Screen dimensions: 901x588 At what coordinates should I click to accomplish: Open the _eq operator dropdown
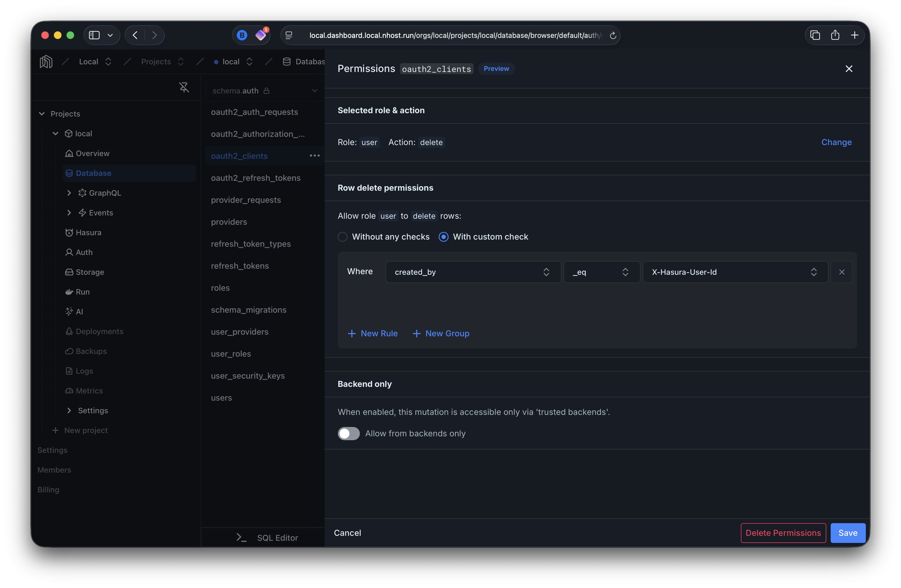(x=601, y=272)
